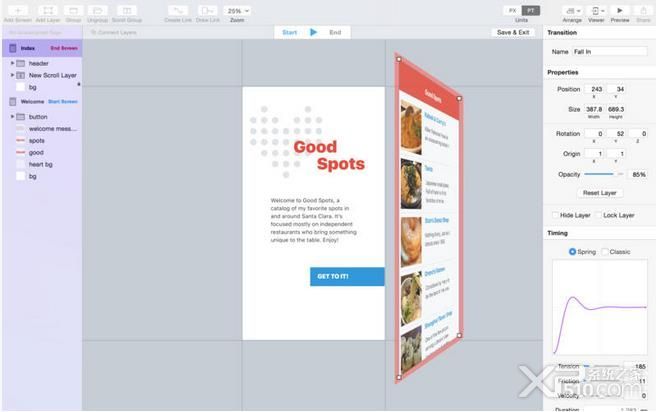Click the good layer thumbnail icon
The height and width of the screenshot is (412, 656).
20,153
